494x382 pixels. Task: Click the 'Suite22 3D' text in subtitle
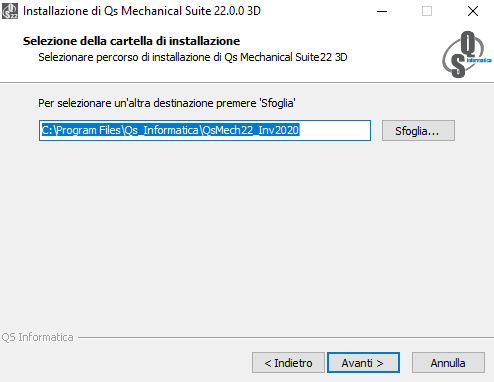[x=321, y=57]
